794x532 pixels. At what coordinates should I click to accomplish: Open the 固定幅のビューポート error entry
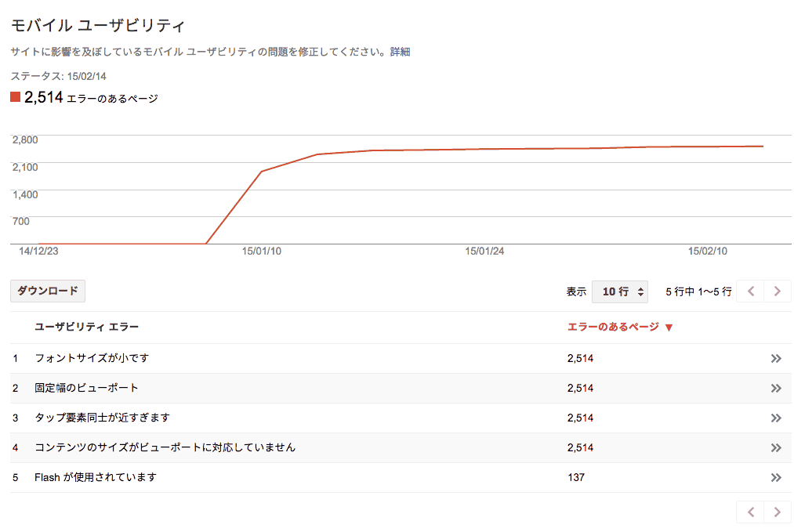[x=86, y=388]
